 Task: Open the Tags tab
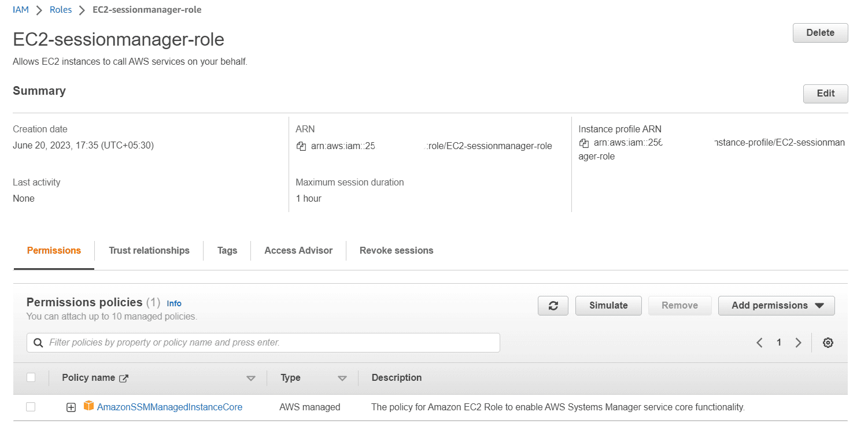[x=227, y=250]
